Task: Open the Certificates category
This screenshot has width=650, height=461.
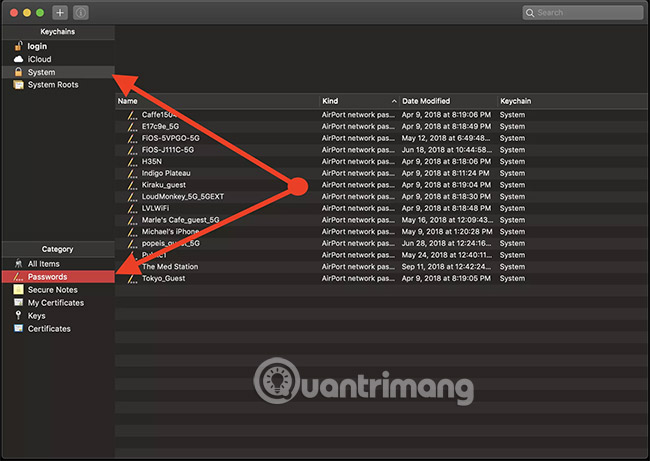Action: 49,328
